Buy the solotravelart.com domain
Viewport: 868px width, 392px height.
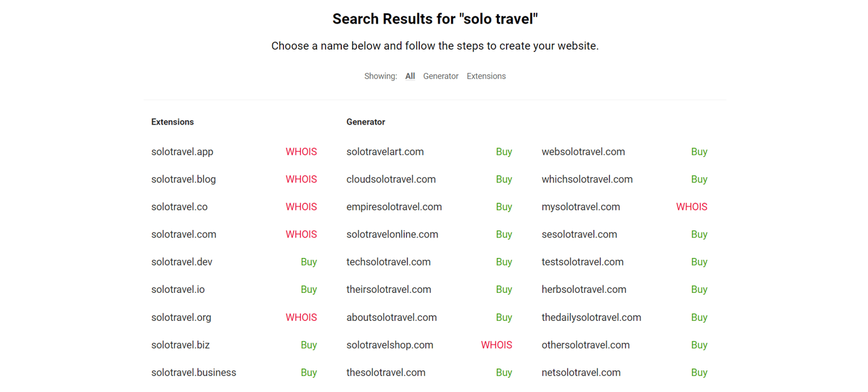tap(504, 151)
